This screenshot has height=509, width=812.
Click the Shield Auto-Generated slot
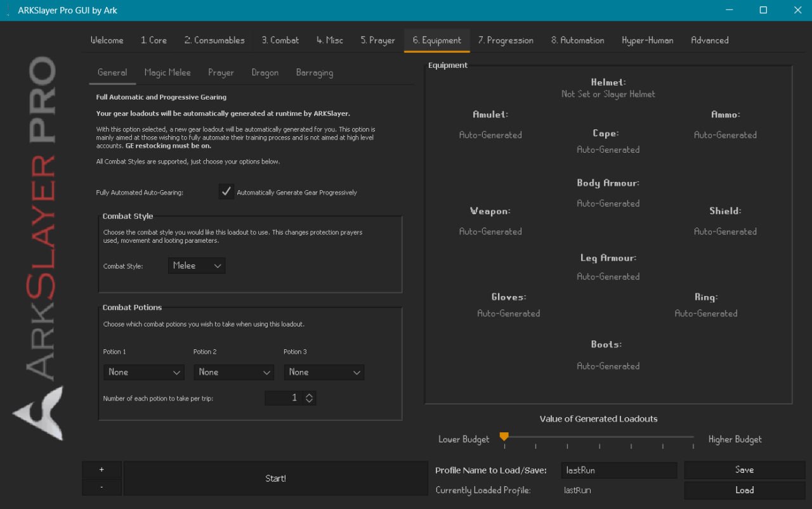725,231
